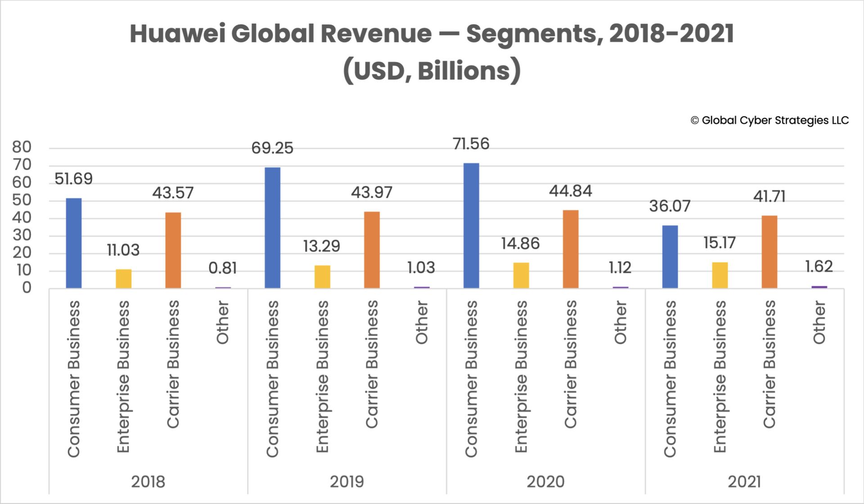This screenshot has width=864, height=504.
Task: Click the y-axis value 50
Action: (22, 200)
